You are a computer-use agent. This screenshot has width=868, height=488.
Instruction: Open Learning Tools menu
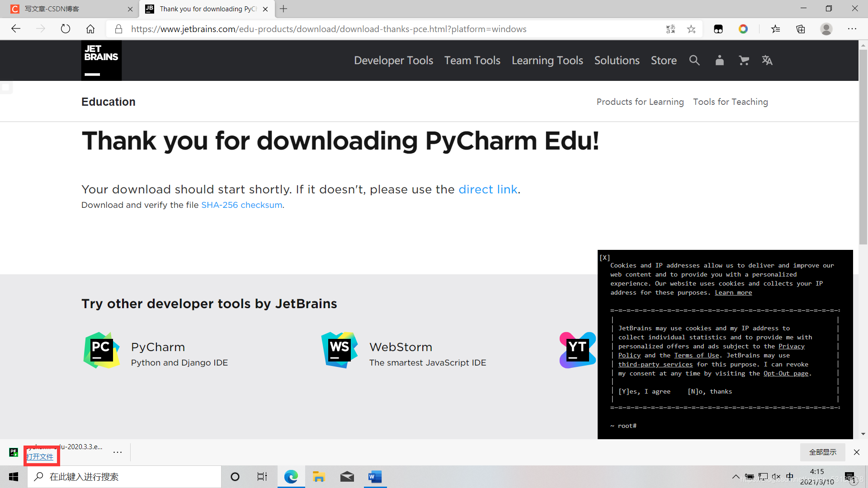pos(547,60)
